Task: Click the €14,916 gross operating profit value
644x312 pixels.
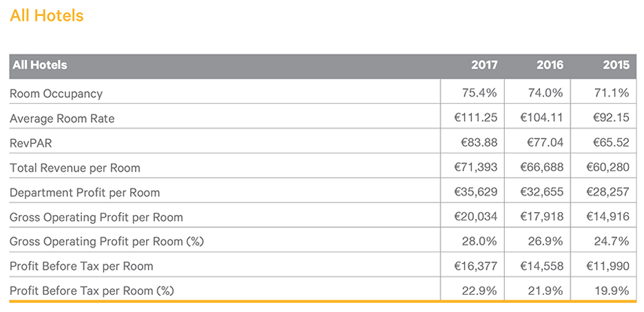Action: pyautogui.click(x=607, y=217)
